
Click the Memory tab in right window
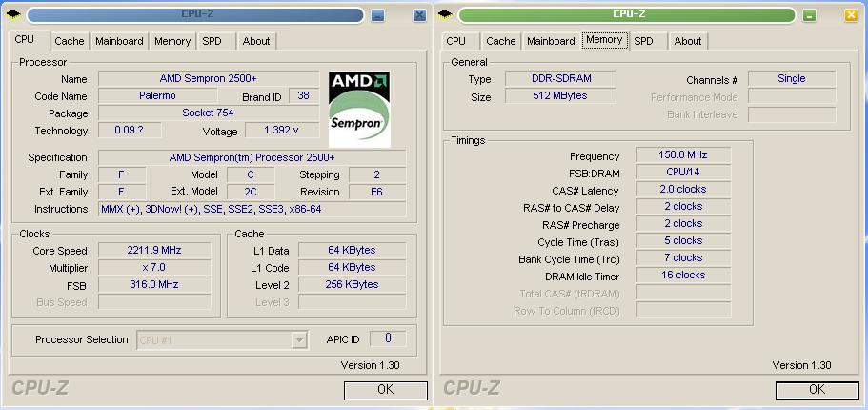point(604,40)
